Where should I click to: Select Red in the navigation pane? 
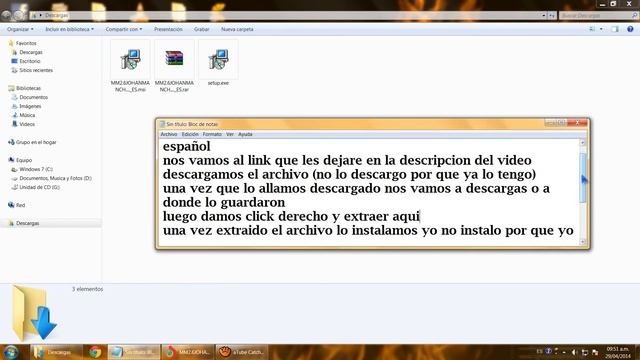point(20,205)
